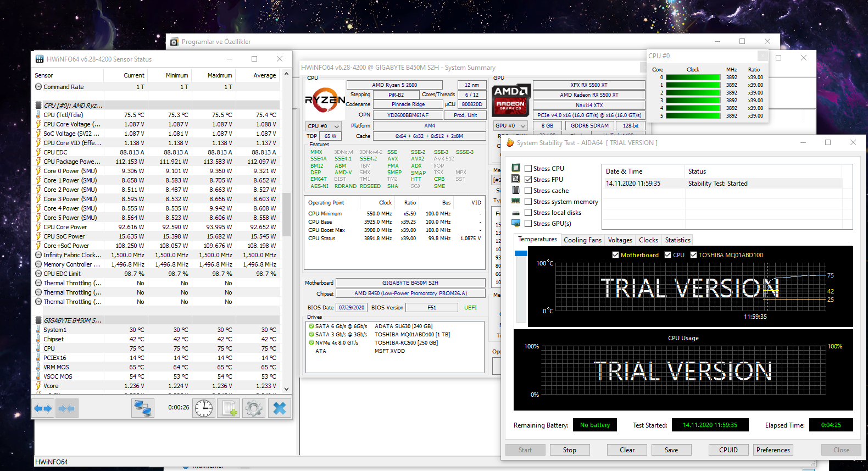Click the collapse columns inward-arrows icon
Image resolution: width=868 pixels, height=471 pixels.
point(66,408)
